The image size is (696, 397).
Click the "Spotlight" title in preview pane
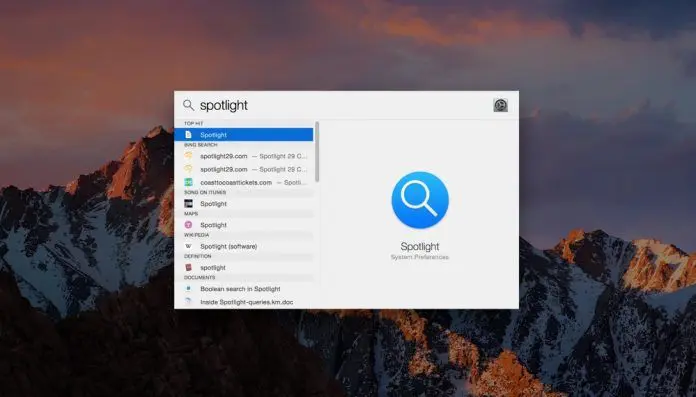419,246
